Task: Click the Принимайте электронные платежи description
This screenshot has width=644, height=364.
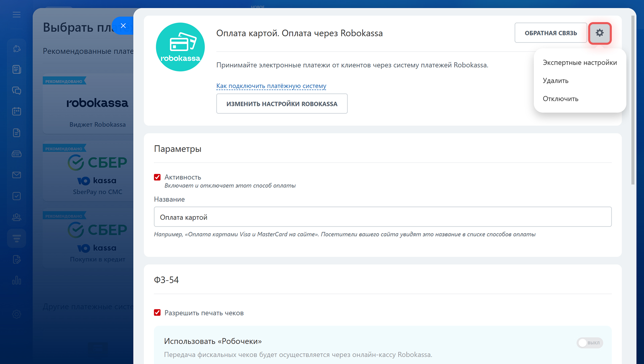Action: (352, 65)
